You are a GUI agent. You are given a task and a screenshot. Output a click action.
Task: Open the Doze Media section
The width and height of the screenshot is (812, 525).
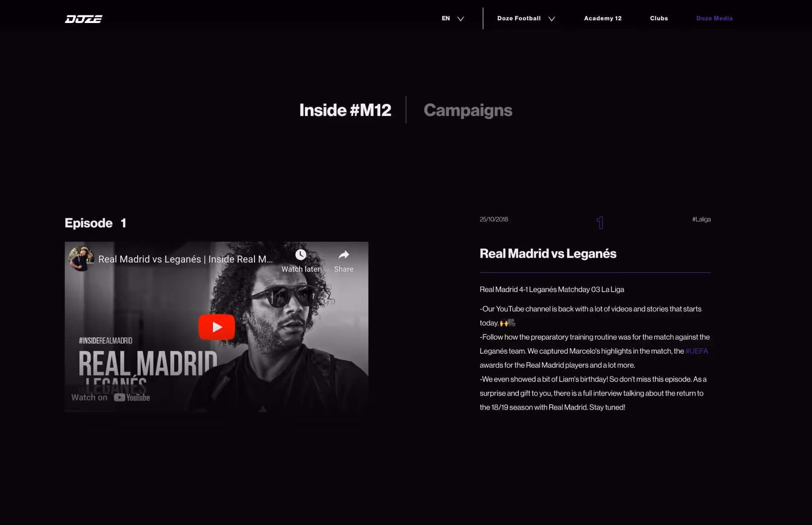click(x=714, y=18)
